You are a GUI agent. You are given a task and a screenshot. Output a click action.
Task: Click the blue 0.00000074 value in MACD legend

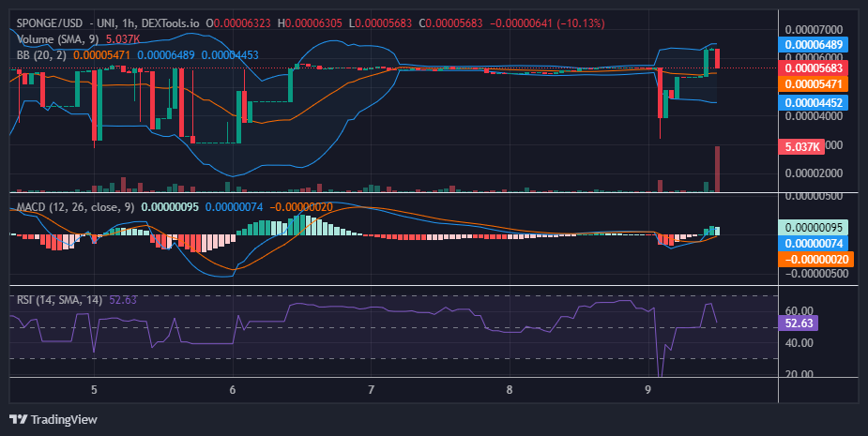tap(235, 207)
